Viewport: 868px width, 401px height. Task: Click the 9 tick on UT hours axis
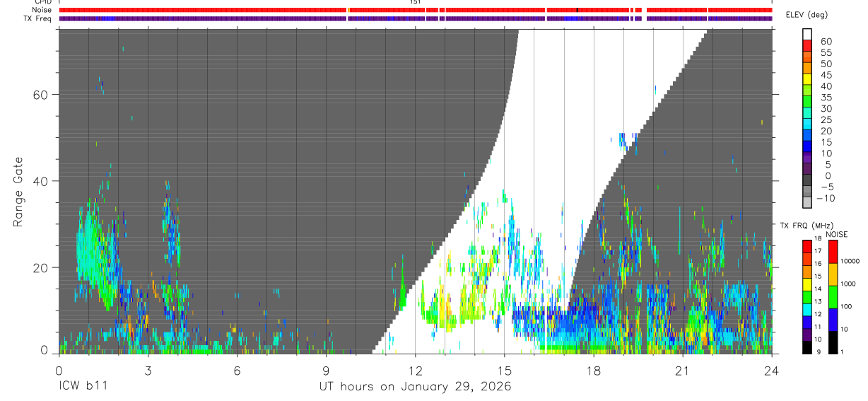click(x=326, y=371)
